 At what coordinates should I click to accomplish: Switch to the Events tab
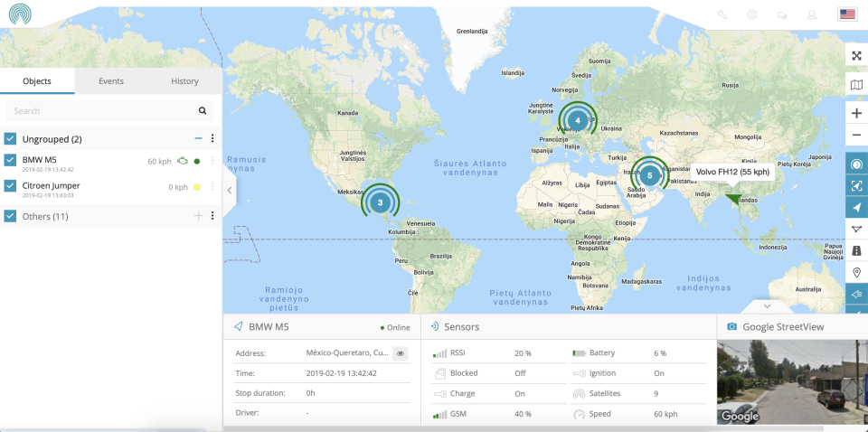pos(111,80)
